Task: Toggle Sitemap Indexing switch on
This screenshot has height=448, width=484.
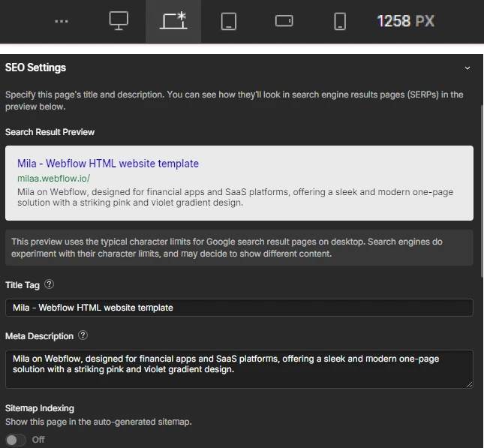Action: pyautogui.click(x=16, y=440)
